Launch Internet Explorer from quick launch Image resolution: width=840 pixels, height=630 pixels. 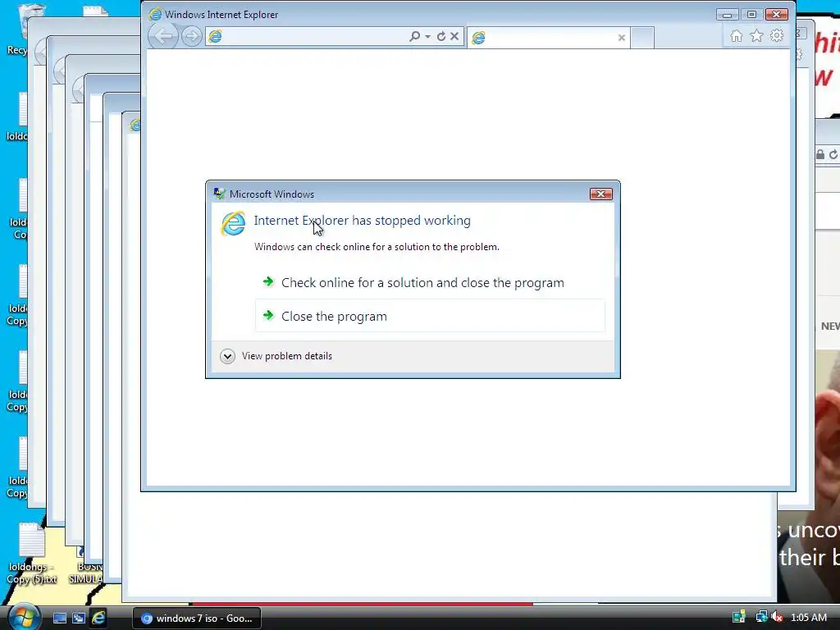98,619
